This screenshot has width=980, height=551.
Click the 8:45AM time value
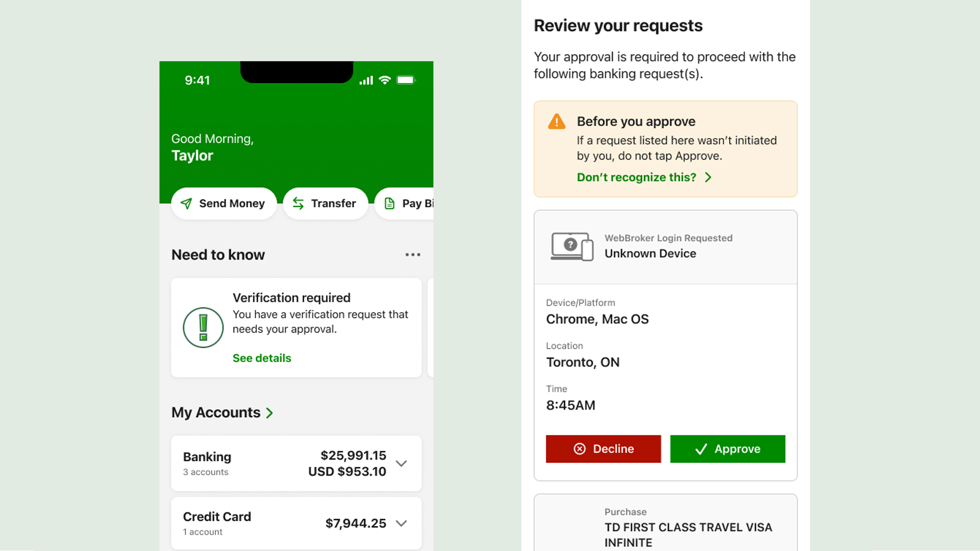[571, 405]
